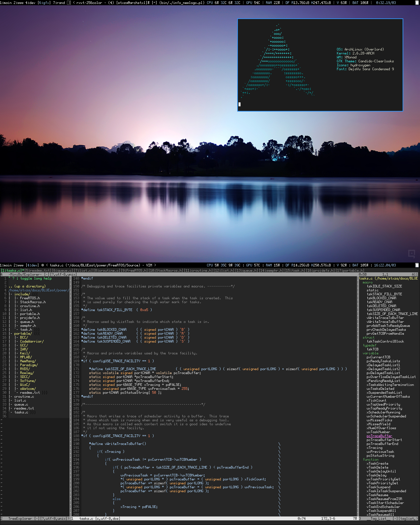Click the OS: ArchLinux line in terminal window

[x=360, y=50]
